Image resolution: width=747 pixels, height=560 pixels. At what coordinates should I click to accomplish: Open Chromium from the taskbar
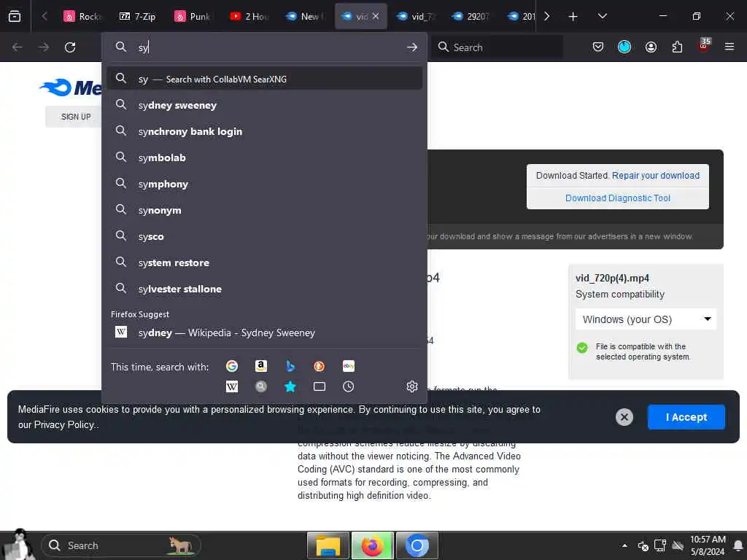(417, 545)
